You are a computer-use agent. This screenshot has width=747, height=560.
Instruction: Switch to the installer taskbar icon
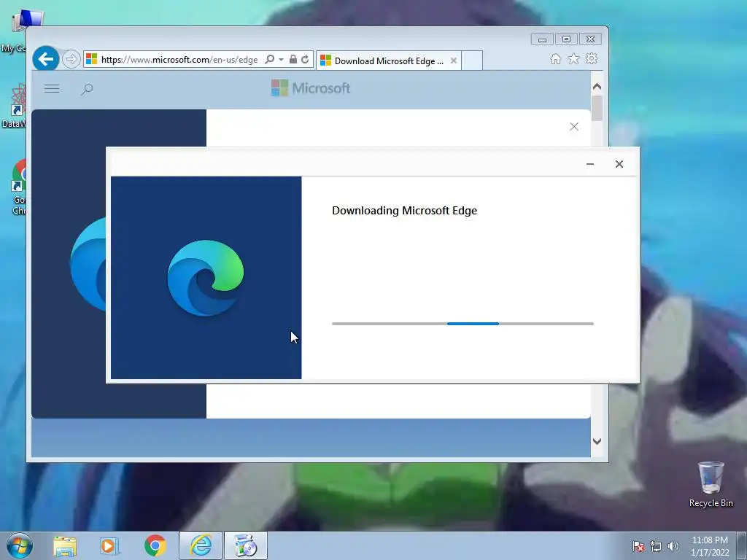[x=246, y=545]
